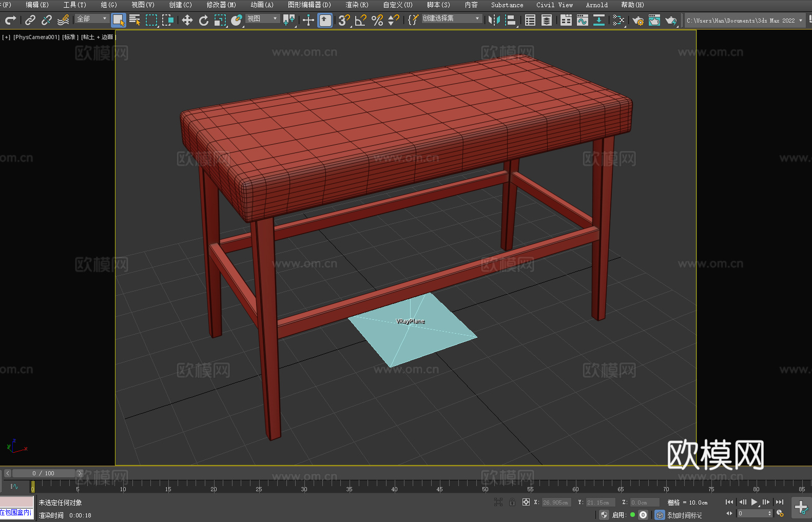Open the 渲染(R) menu

click(x=357, y=5)
